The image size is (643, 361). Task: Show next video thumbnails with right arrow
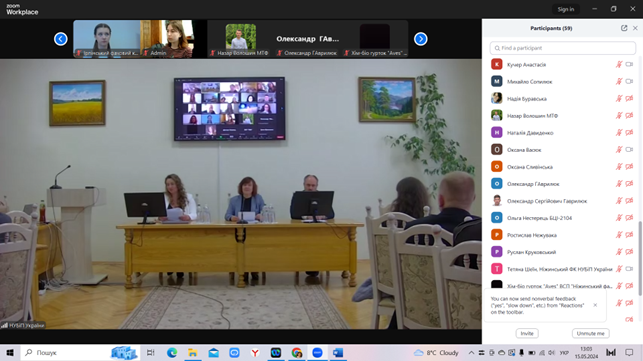pyautogui.click(x=420, y=39)
